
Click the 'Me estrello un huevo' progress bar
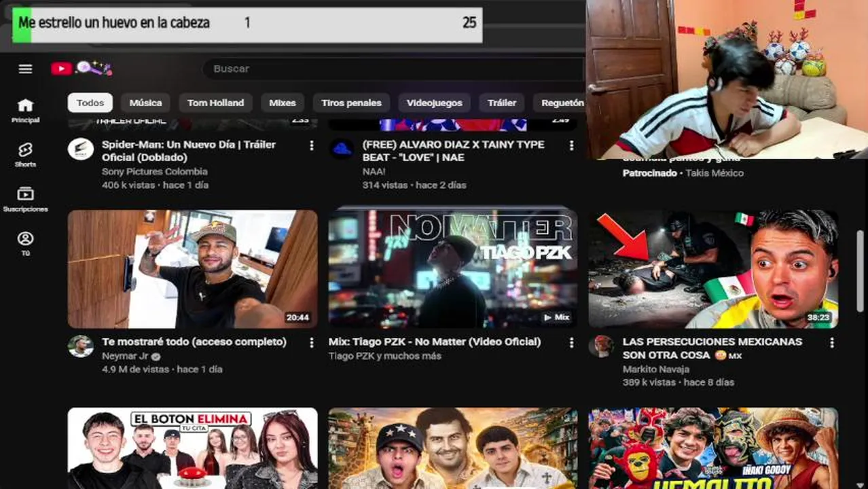coord(247,24)
